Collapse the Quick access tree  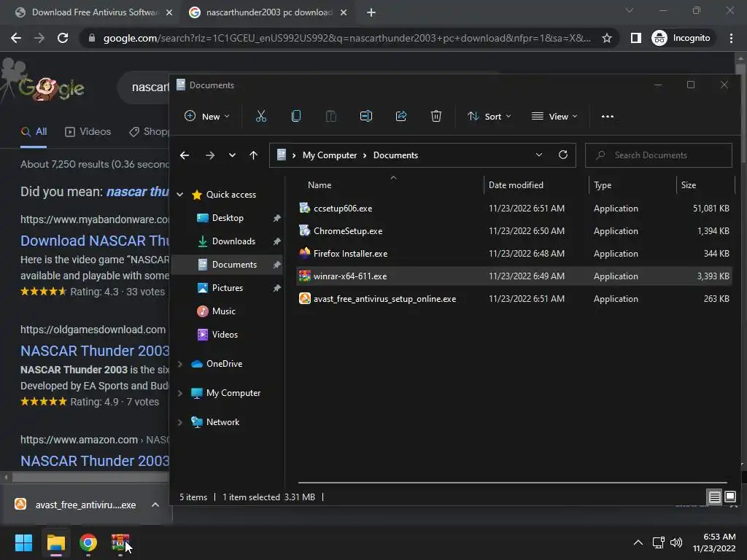(179, 195)
